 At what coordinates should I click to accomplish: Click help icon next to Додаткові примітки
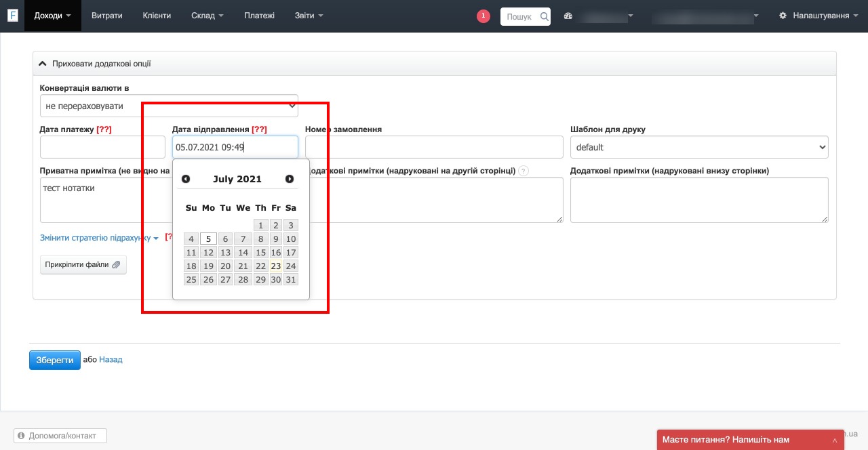[x=524, y=171]
